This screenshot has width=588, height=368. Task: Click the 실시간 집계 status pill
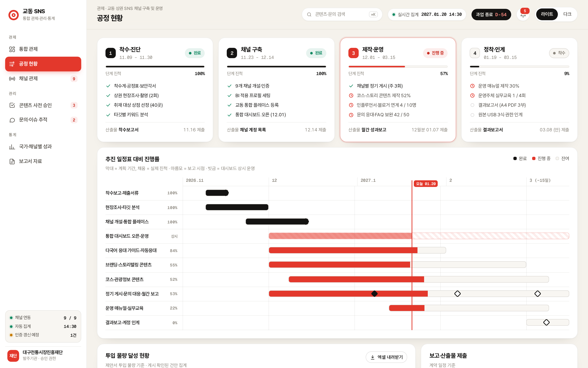[427, 15]
